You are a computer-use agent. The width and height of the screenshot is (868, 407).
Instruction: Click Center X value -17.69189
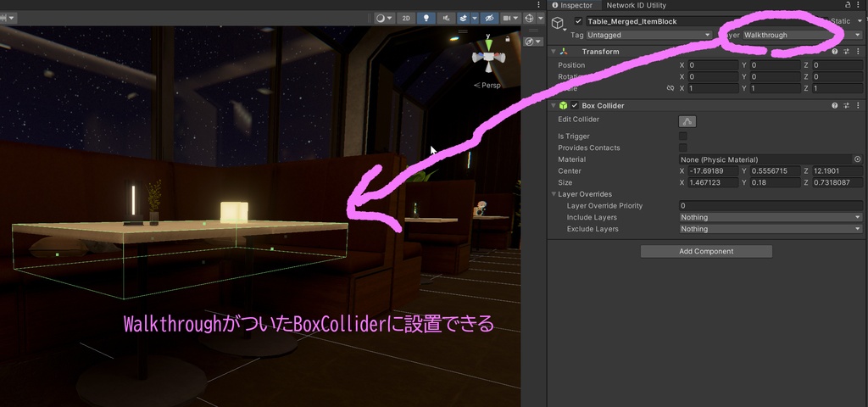click(x=713, y=171)
